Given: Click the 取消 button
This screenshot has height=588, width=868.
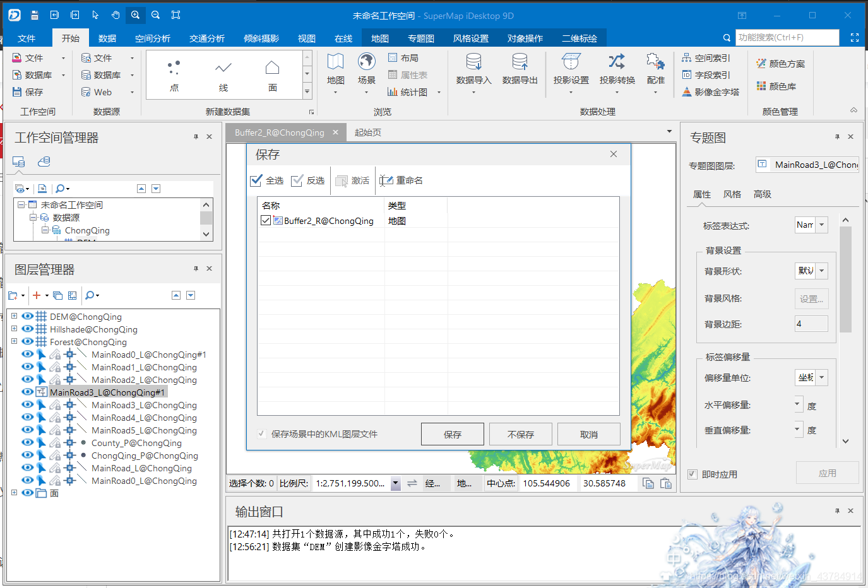Looking at the screenshot, I should [589, 434].
